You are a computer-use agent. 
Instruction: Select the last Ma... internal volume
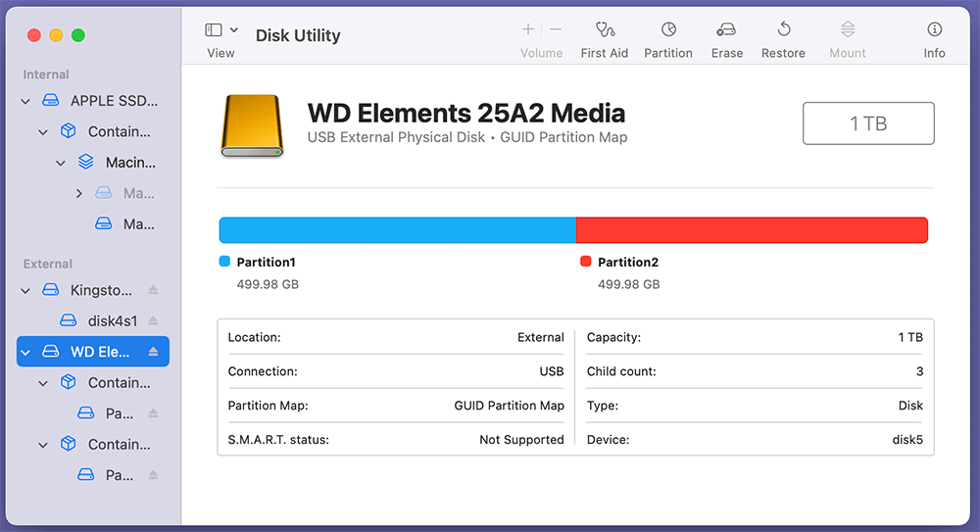[123, 223]
